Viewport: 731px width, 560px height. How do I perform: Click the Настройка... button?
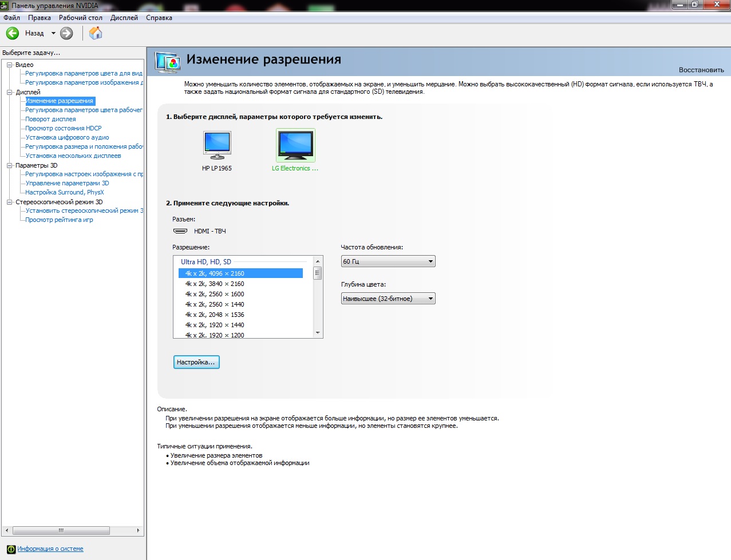coord(196,362)
